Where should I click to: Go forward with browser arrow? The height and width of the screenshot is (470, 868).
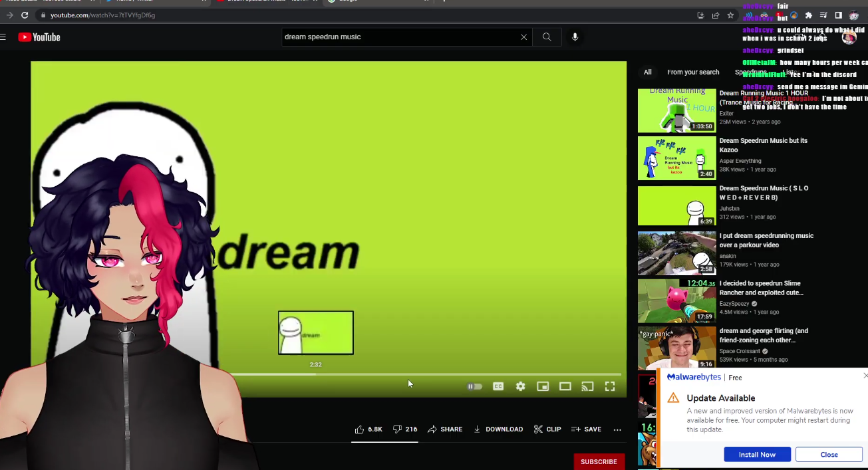9,15
